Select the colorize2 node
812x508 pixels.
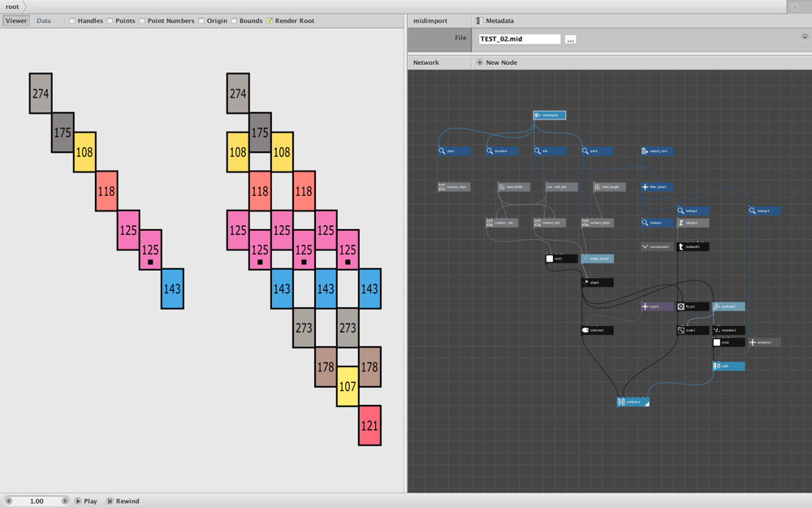(598, 330)
